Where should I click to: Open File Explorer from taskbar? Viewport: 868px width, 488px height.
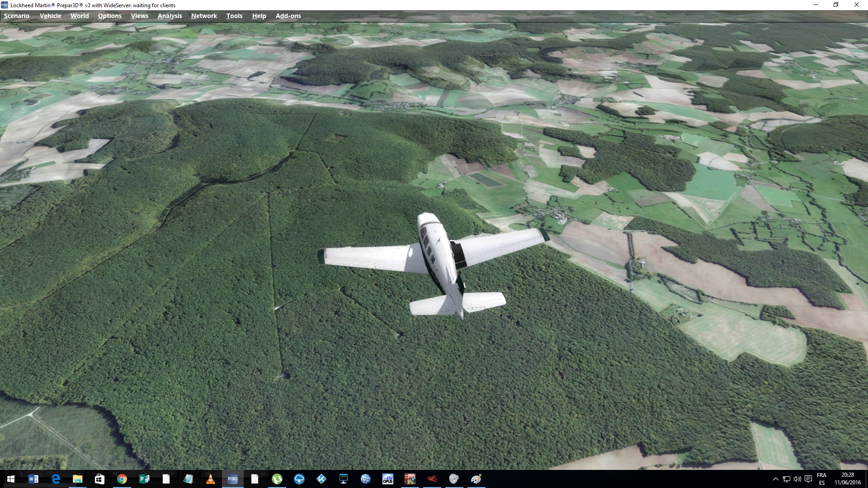(77, 479)
